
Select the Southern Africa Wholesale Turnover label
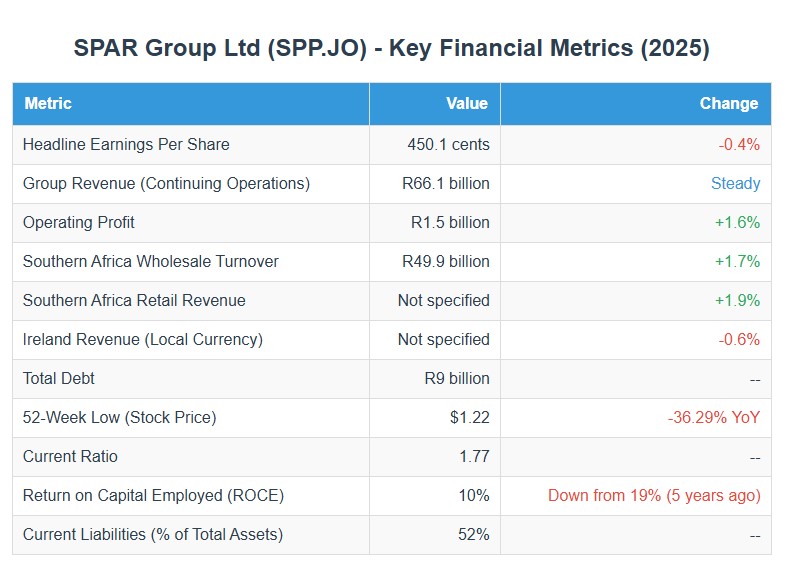[151, 261]
